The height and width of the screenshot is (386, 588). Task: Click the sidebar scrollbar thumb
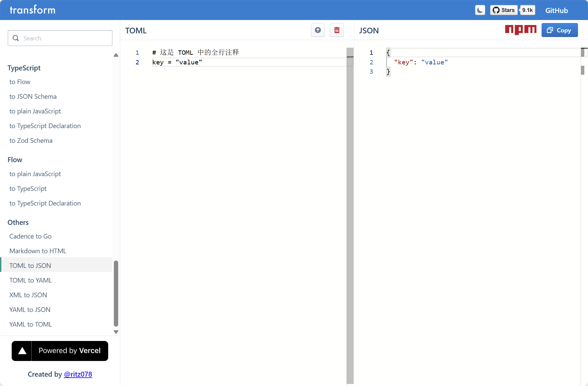click(116, 293)
